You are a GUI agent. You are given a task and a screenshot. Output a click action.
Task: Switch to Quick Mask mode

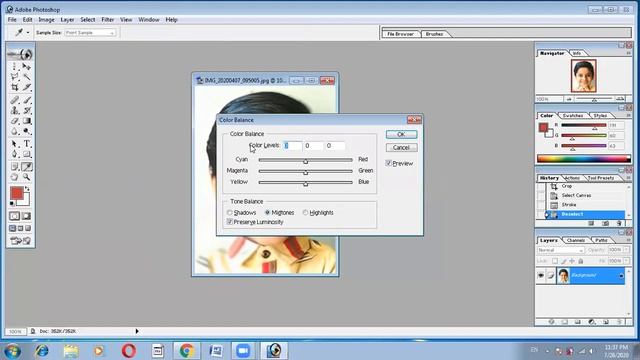(27, 216)
